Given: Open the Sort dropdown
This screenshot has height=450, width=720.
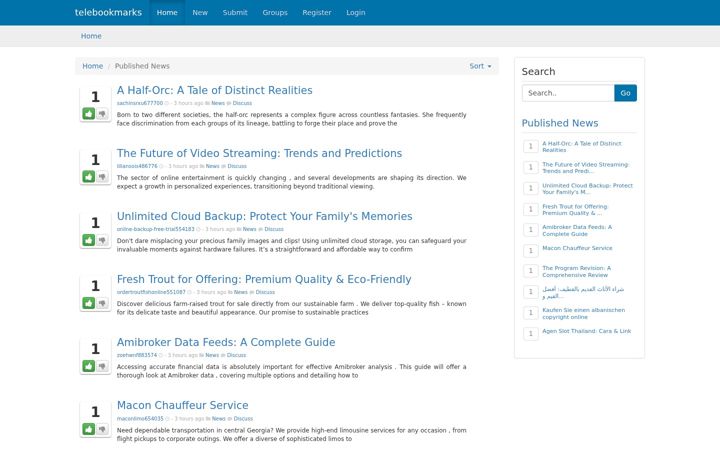Looking at the screenshot, I should click(480, 66).
